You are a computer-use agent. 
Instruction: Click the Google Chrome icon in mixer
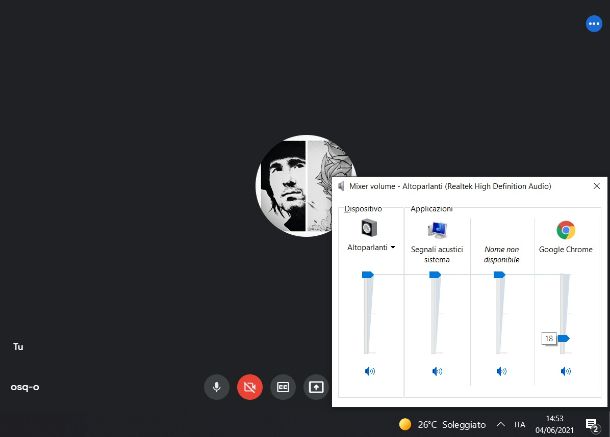click(x=566, y=230)
